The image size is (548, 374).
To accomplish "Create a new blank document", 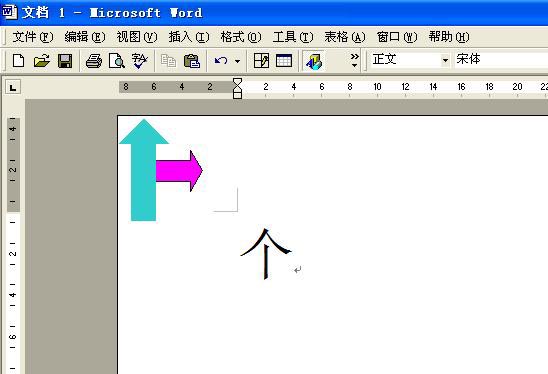I will click(x=18, y=61).
